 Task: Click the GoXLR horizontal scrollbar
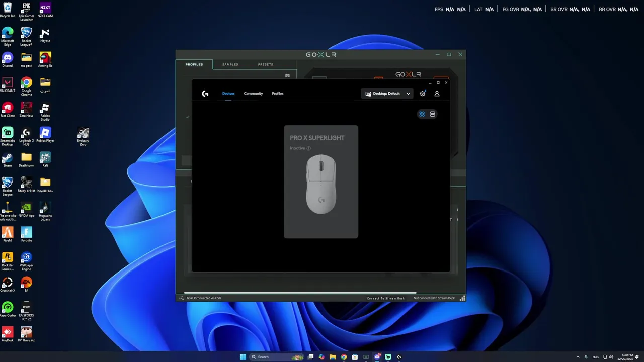coord(300,293)
